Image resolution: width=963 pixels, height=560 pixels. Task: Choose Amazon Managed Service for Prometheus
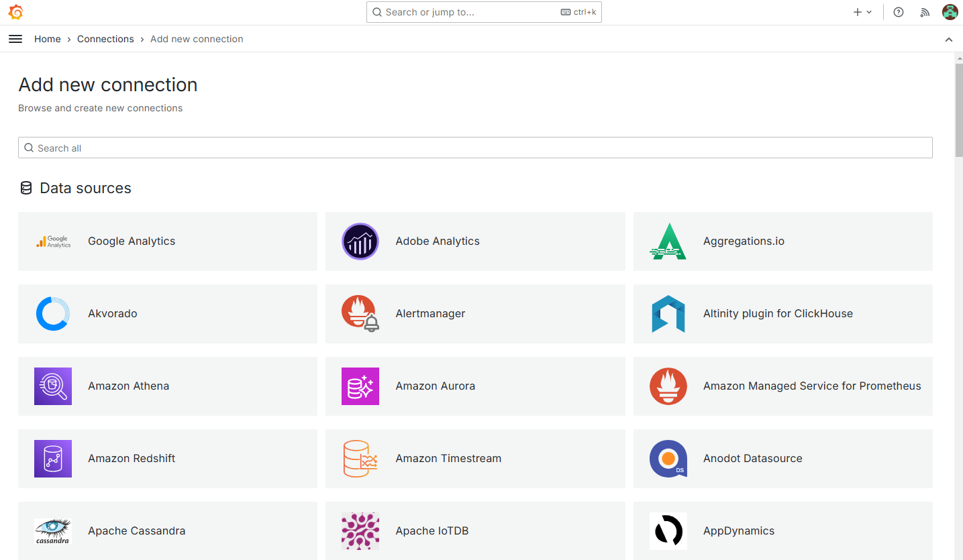coord(783,386)
